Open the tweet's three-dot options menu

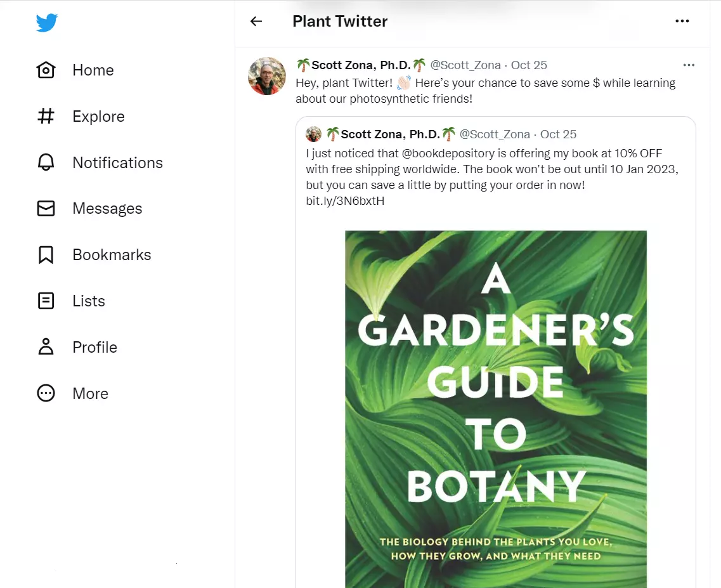tap(689, 65)
